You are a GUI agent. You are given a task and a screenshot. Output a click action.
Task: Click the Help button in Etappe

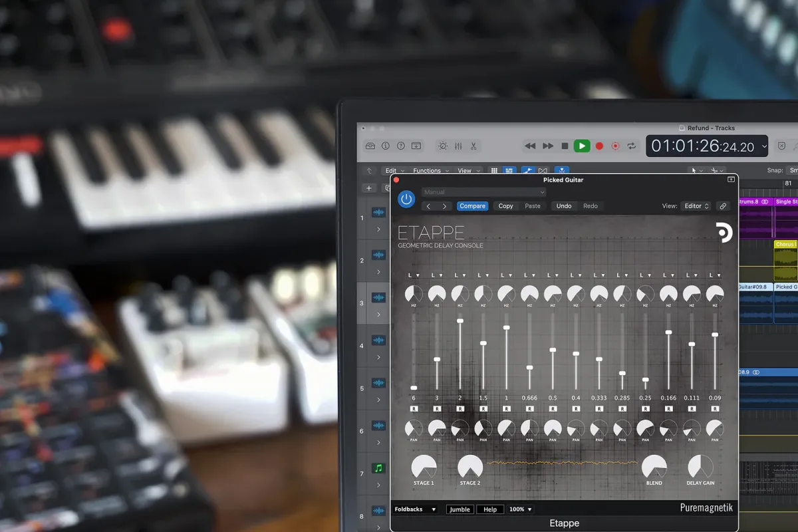490,509
